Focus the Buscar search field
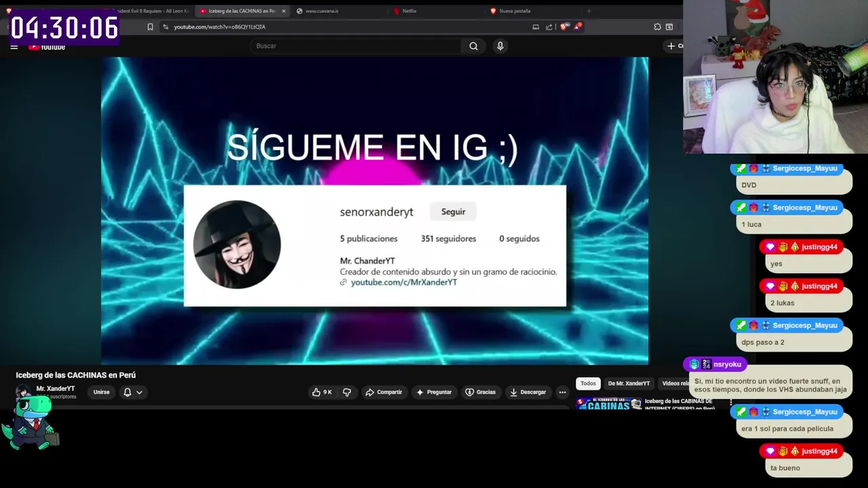This screenshot has width=868, height=488. 355,46
